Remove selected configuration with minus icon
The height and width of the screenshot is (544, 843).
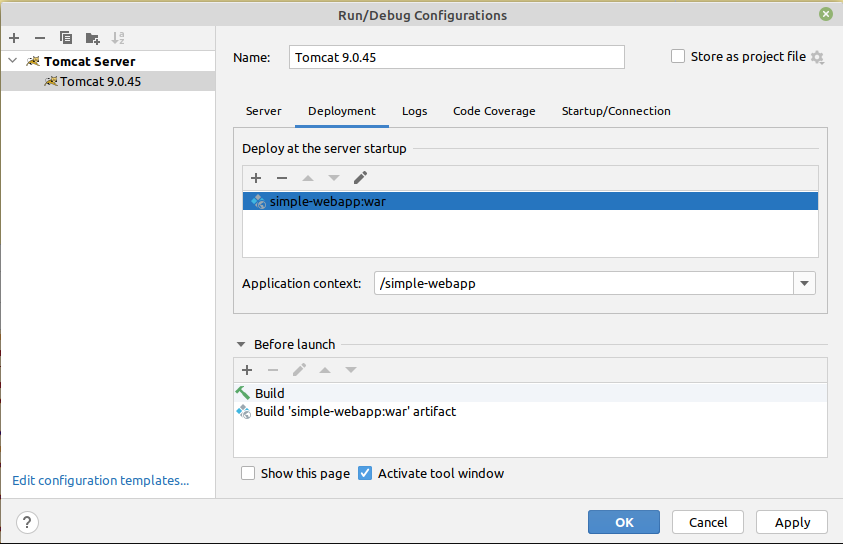click(40, 38)
